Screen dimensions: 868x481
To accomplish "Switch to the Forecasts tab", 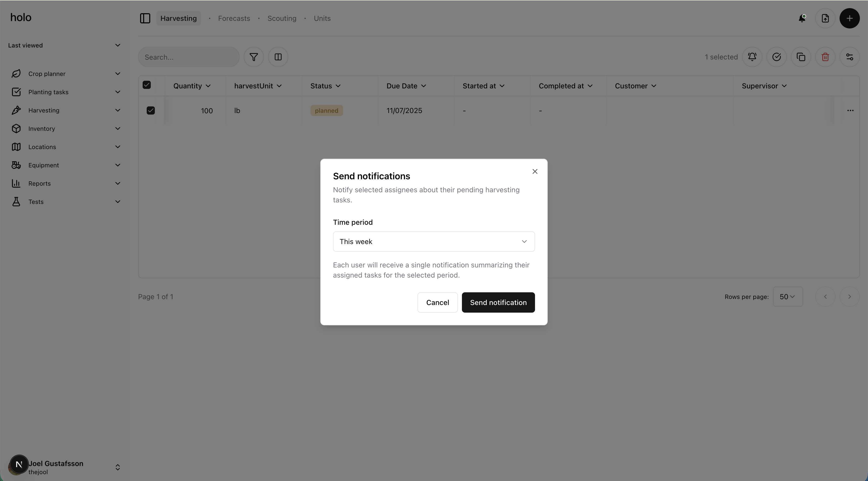I will 234,19.
